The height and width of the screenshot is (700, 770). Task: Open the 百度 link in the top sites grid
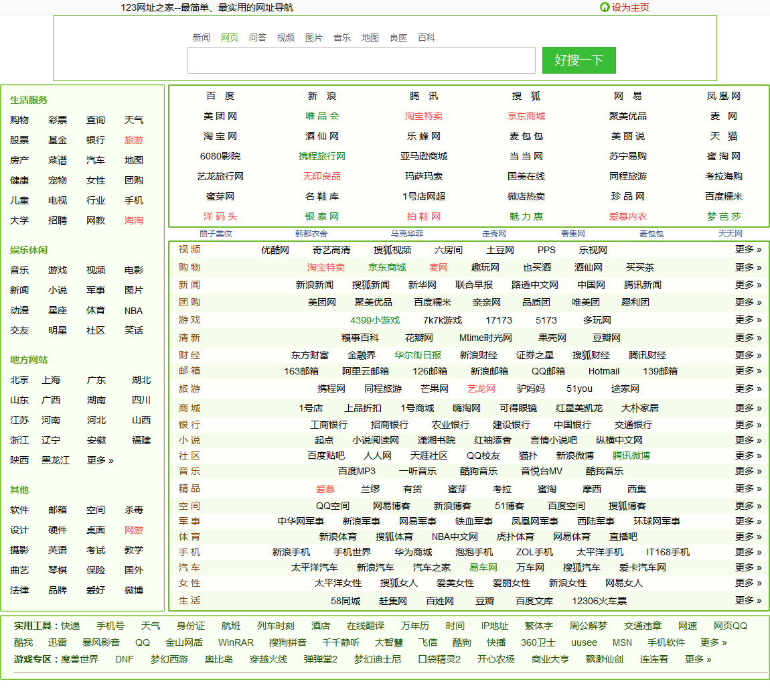tap(220, 96)
